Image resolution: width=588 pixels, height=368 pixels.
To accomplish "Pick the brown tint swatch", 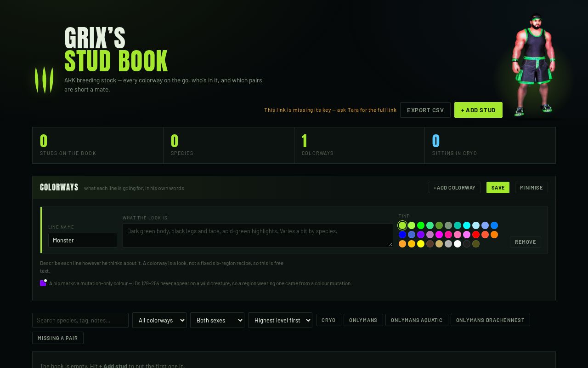I will tap(430, 244).
